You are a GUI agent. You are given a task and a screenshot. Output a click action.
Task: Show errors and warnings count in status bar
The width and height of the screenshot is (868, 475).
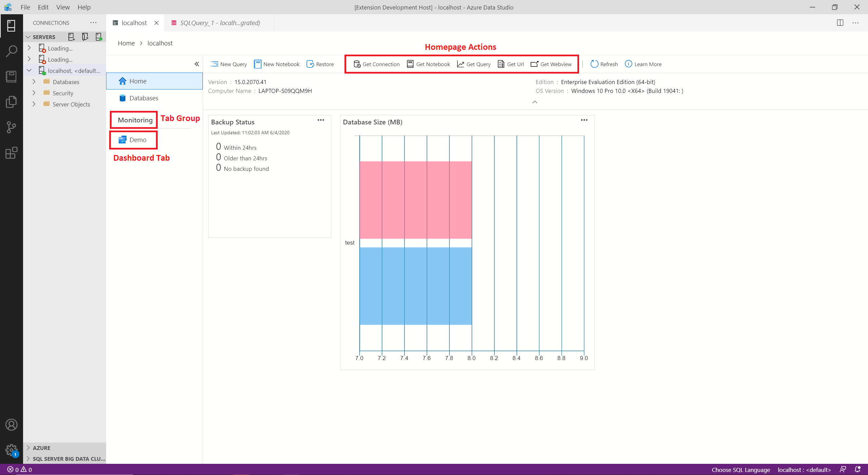point(20,470)
